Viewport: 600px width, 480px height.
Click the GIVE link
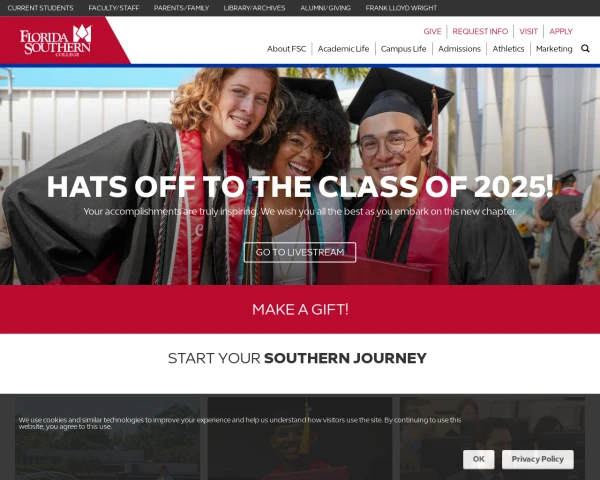coord(432,31)
